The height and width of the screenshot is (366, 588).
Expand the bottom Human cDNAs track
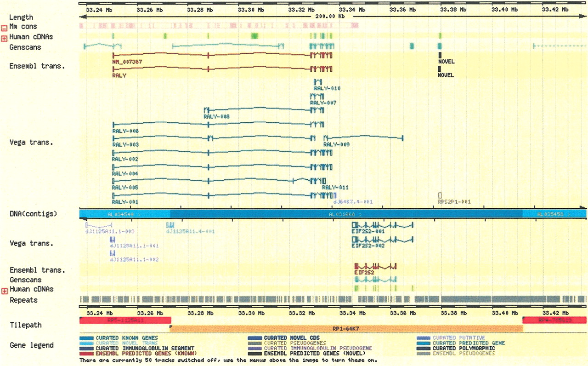click(x=4, y=291)
